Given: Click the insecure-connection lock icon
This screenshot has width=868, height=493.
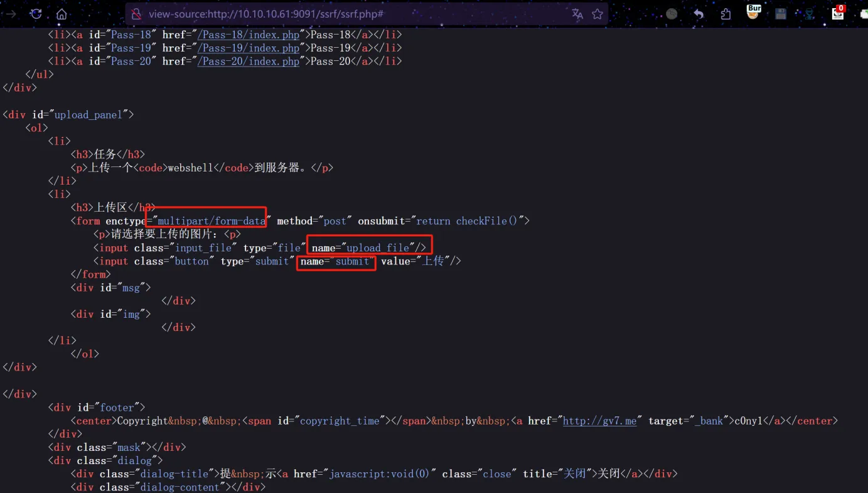Looking at the screenshot, I should point(136,14).
